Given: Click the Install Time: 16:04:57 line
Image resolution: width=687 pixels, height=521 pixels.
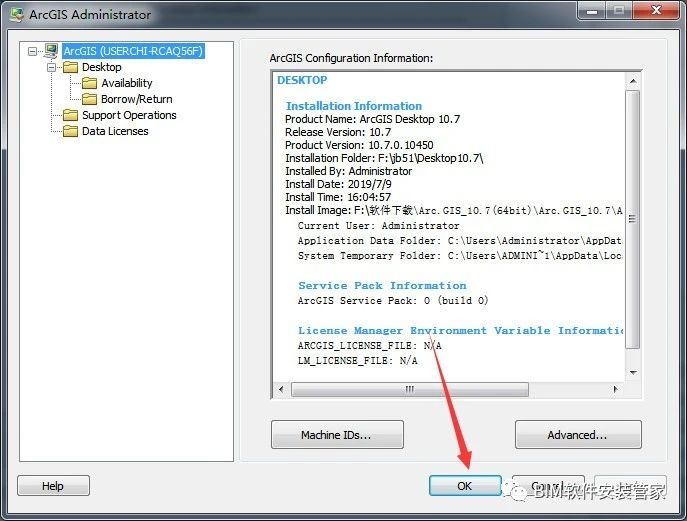Looking at the screenshot, I should [338, 197].
